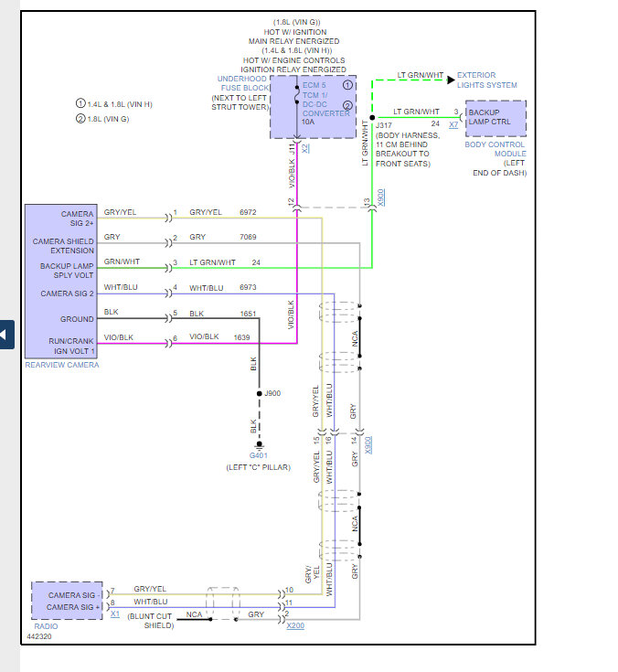The image size is (618, 672).
Task: Select the ECM 5 TCM 1/ DC-DC Converter fuse label
Action: tap(325, 99)
